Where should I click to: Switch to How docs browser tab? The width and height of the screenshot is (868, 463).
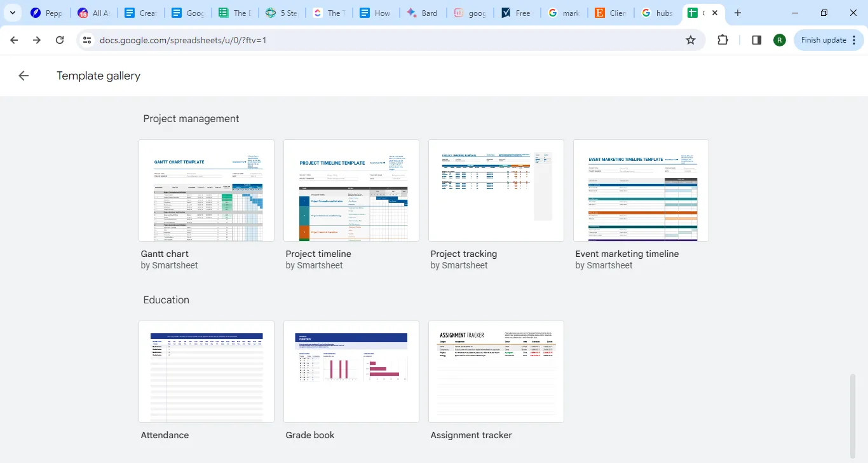pyautogui.click(x=376, y=13)
